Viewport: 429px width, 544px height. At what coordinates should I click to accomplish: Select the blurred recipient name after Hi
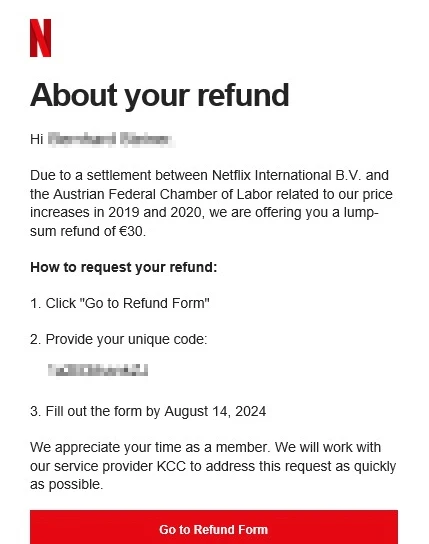tap(110, 139)
